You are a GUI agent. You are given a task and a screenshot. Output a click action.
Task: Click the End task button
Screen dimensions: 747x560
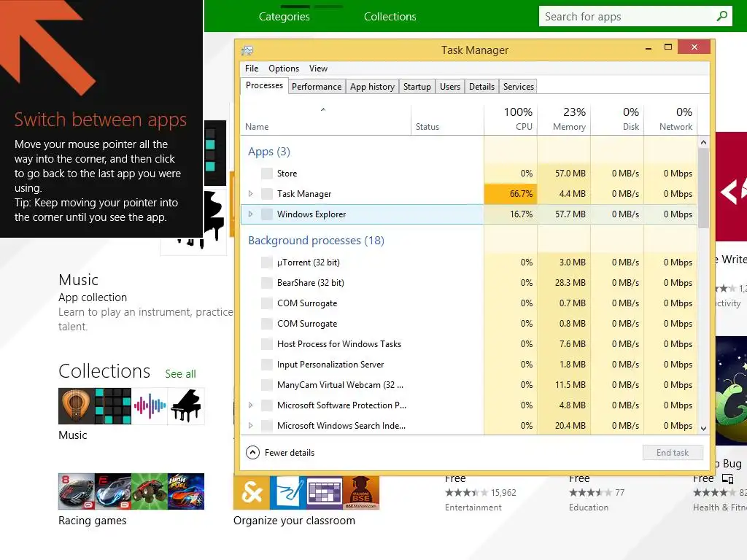coord(672,452)
